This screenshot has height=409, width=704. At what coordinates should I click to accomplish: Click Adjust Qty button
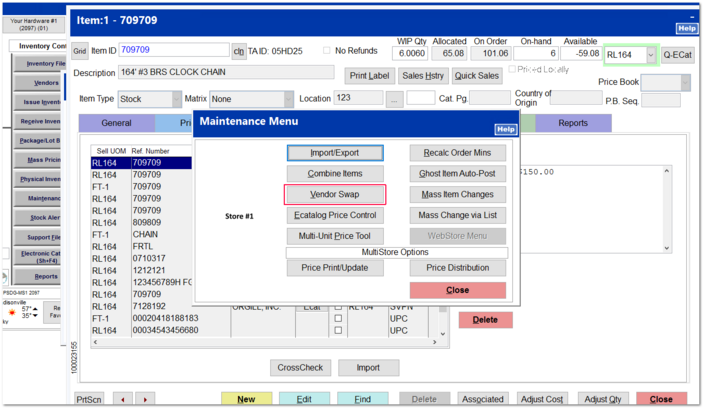click(603, 399)
